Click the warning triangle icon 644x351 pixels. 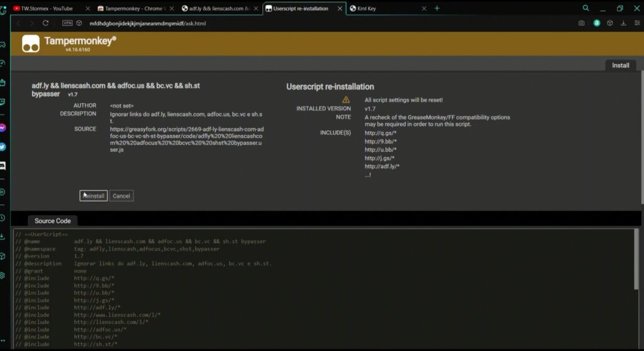347,99
